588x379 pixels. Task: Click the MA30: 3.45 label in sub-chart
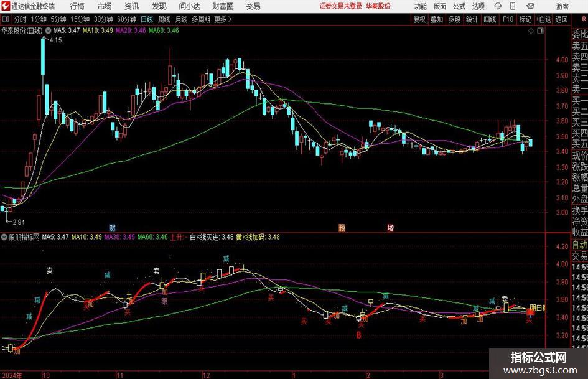tap(119, 237)
